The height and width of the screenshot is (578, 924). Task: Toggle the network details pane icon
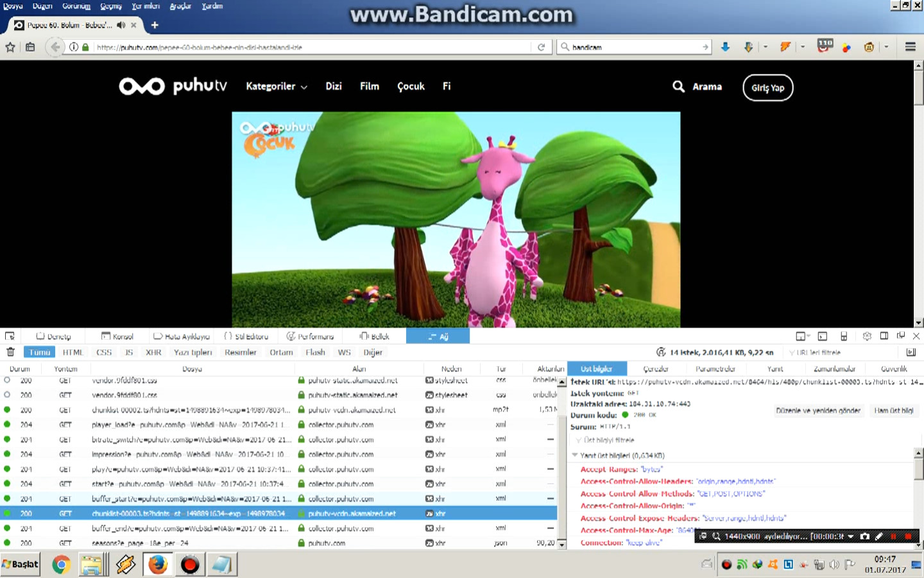coord(911,352)
